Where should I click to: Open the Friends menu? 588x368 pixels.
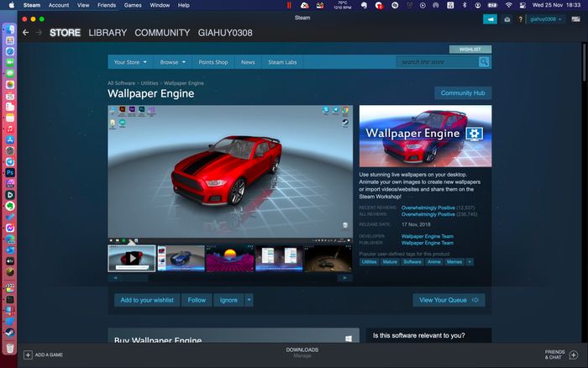pos(107,5)
